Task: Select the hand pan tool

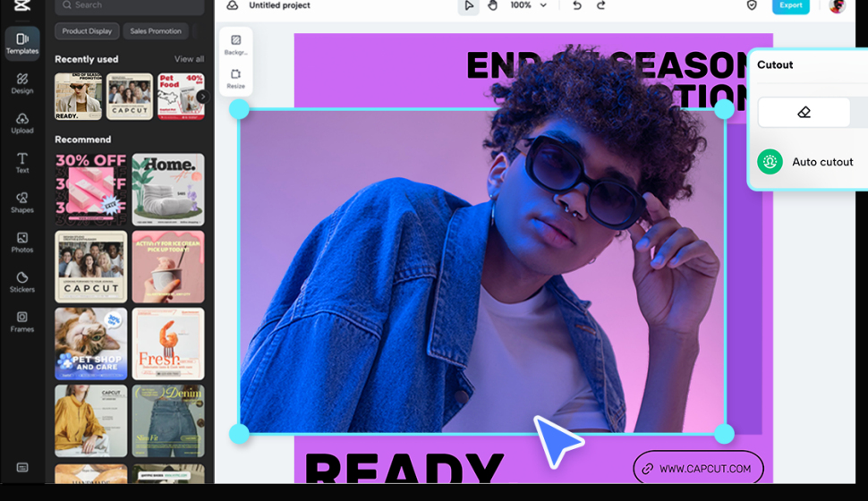Action: coord(492,5)
